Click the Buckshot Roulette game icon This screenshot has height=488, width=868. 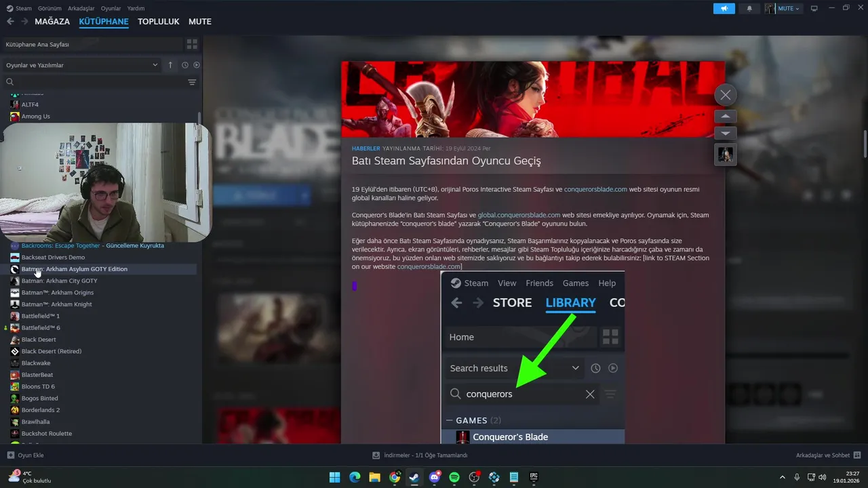(x=15, y=434)
